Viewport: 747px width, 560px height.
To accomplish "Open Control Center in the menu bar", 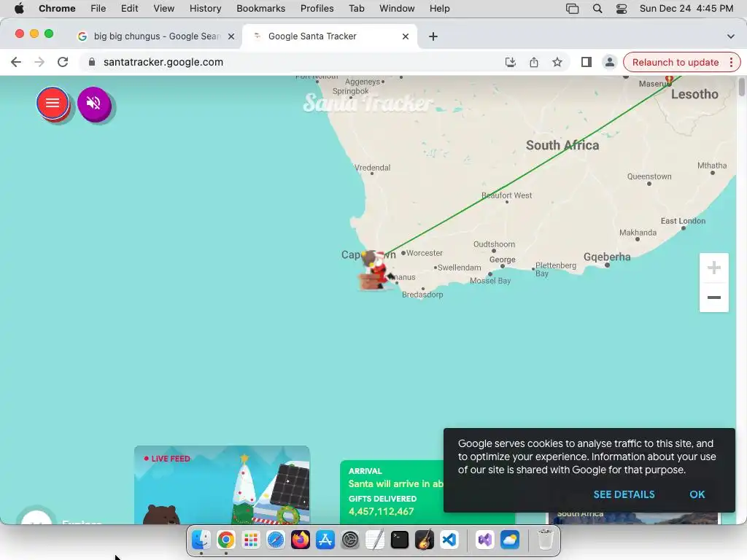I will tap(622, 9).
